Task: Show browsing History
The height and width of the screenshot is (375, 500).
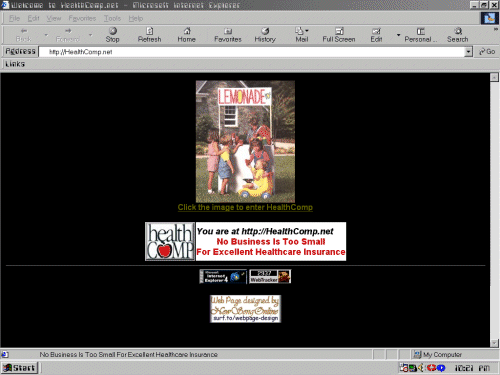Action: [265, 35]
